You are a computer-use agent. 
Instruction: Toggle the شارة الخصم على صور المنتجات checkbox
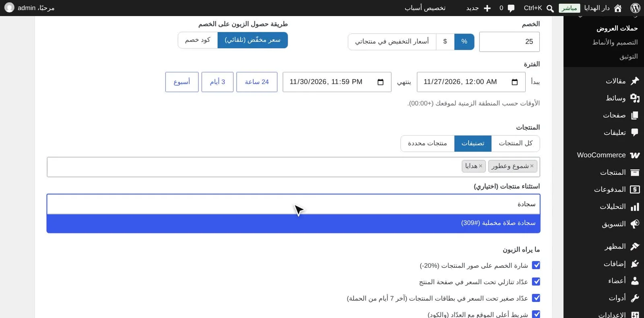tap(536, 265)
